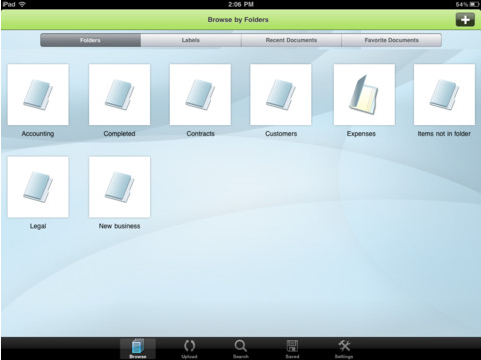Open Settings in the bottom bar
The width and height of the screenshot is (481, 360).
(x=344, y=349)
